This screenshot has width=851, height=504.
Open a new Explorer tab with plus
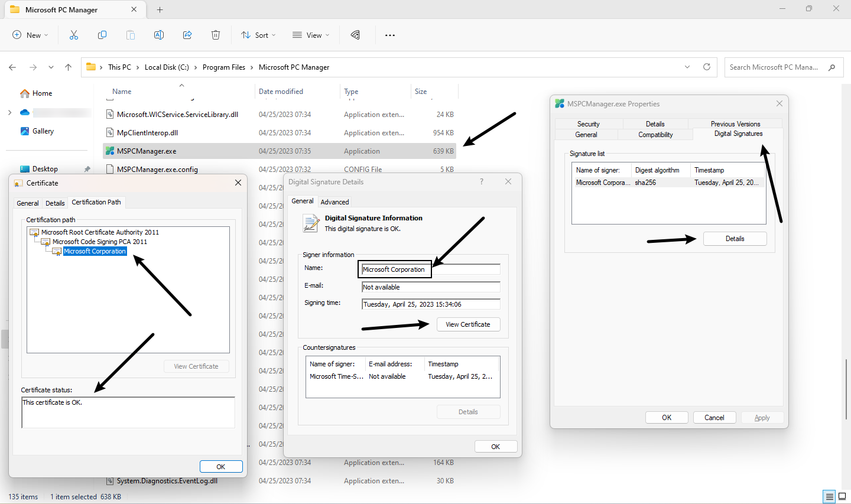(160, 9)
